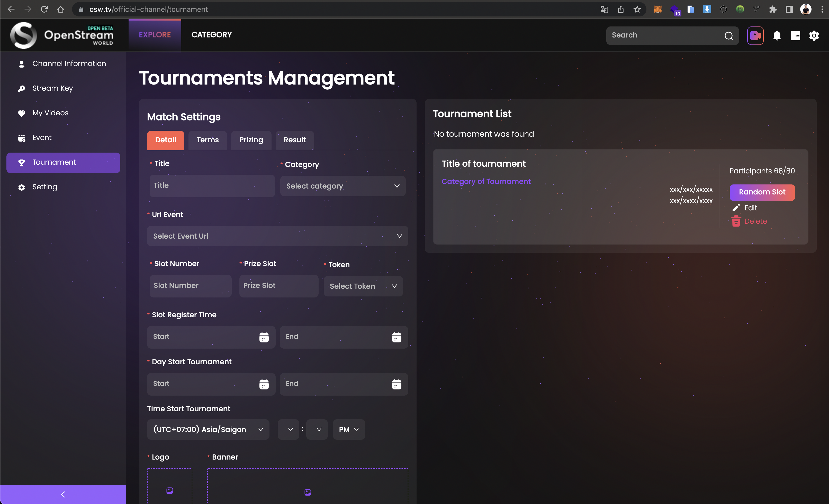
Task: Open the EXPLORE nav item
Action: 155,35
